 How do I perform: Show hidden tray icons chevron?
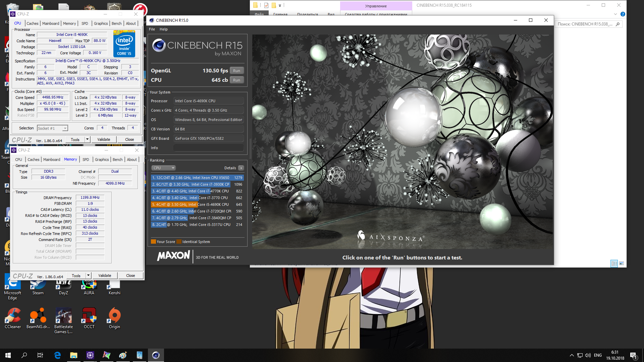(572, 355)
